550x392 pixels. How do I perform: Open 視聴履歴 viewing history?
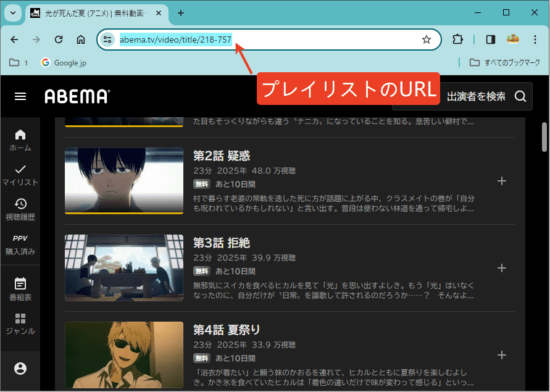coord(20,210)
